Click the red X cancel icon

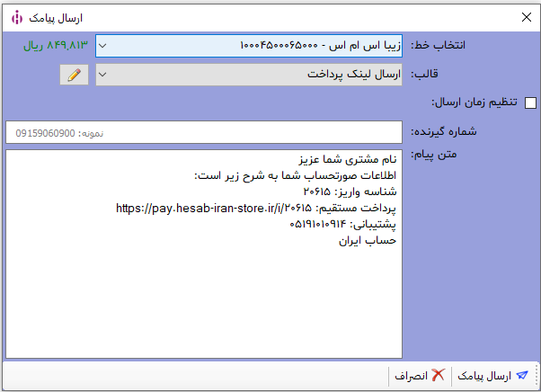tap(438, 376)
